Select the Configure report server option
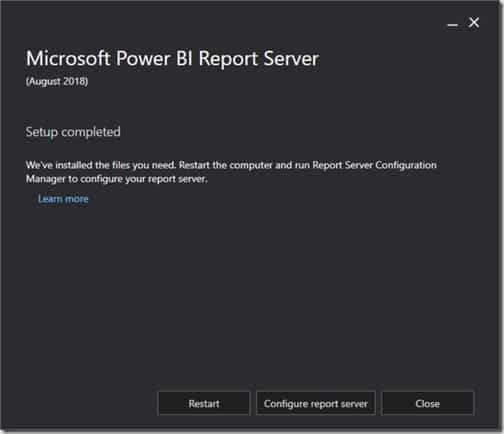504x434 pixels. [x=315, y=403]
